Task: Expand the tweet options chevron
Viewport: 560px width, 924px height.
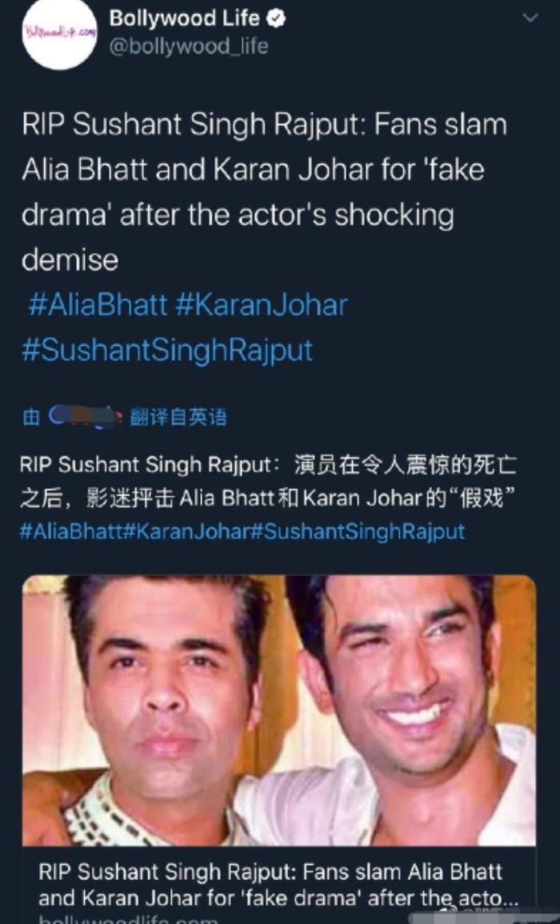Action: coord(530,18)
